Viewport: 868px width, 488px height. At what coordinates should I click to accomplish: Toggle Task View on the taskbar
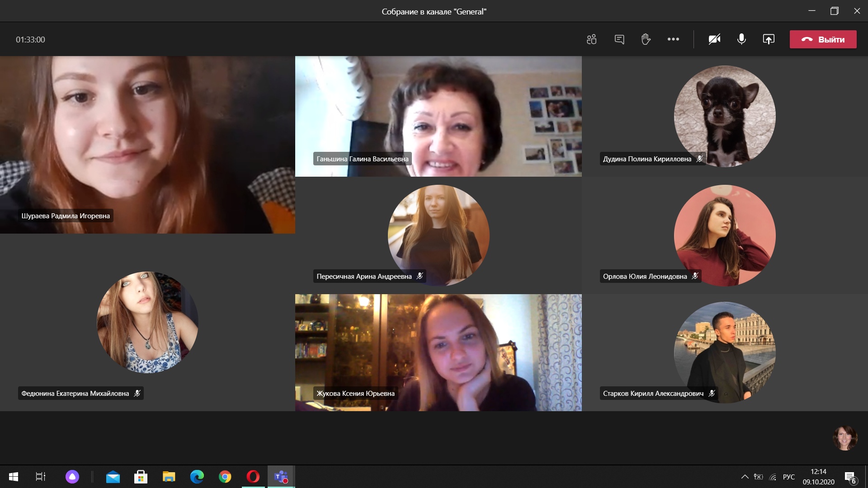coord(41,477)
